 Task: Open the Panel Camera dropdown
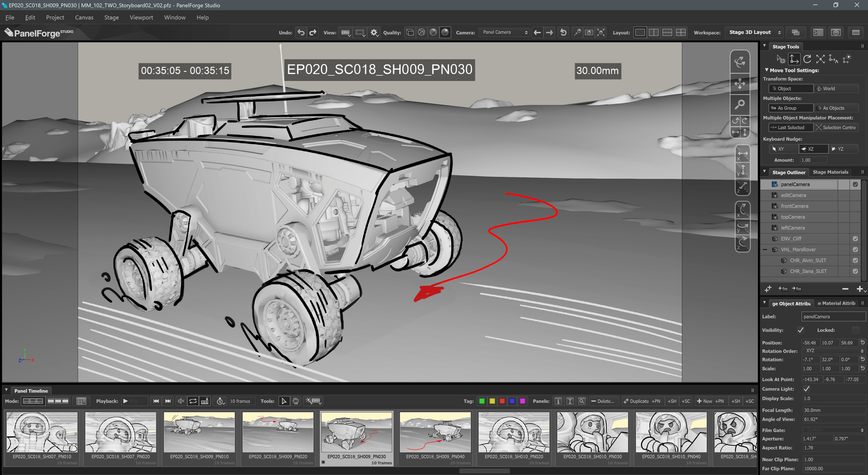tap(504, 32)
